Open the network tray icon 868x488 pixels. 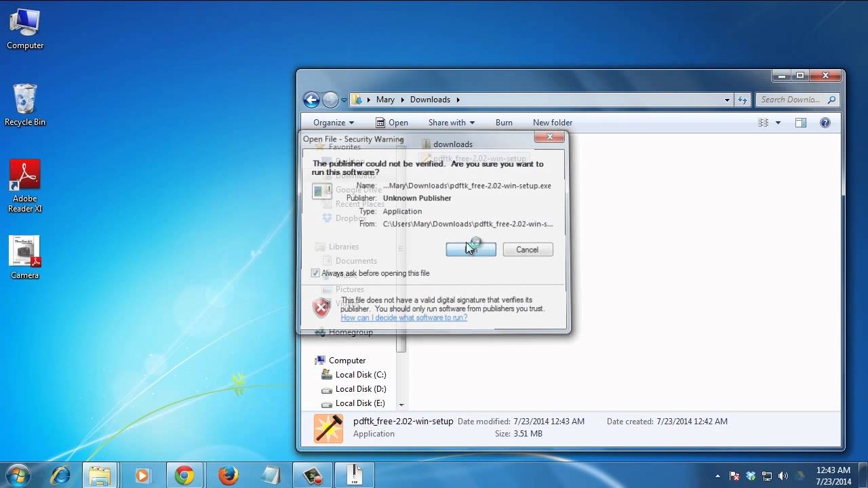767,476
